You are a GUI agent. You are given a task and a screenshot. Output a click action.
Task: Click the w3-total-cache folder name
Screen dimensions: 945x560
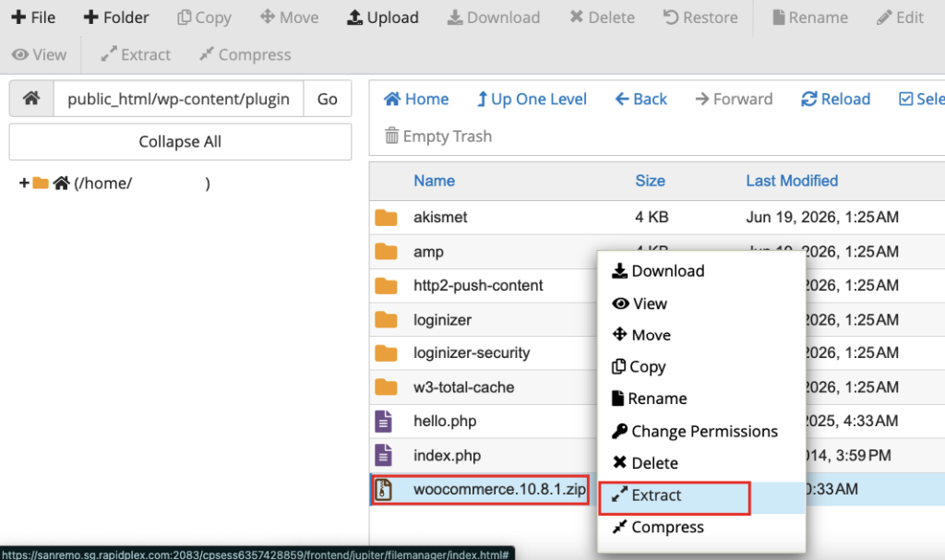[463, 387]
